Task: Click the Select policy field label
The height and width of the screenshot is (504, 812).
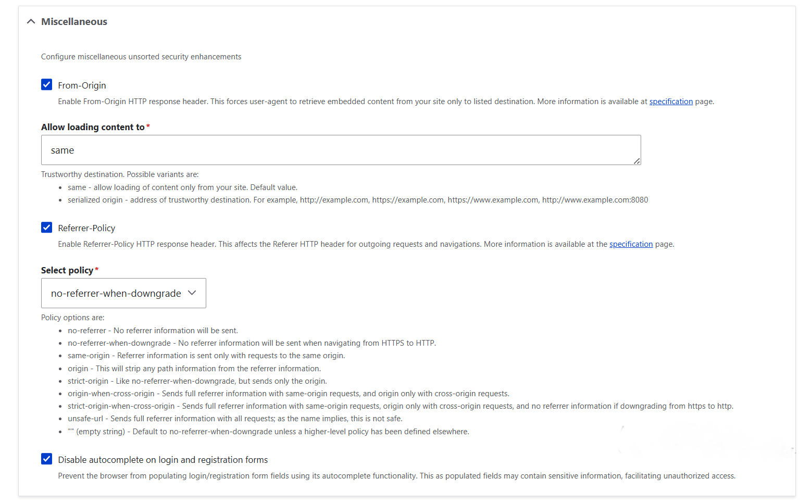Action: click(67, 270)
